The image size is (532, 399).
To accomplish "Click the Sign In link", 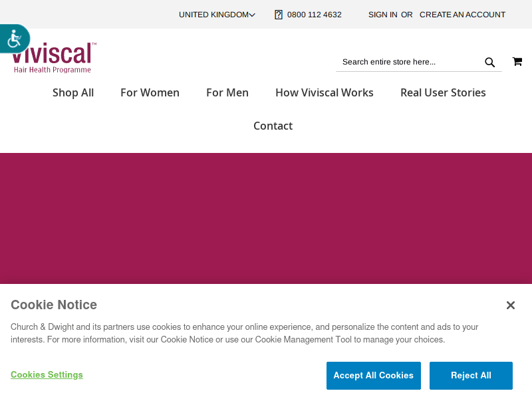I will coord(383,15).
